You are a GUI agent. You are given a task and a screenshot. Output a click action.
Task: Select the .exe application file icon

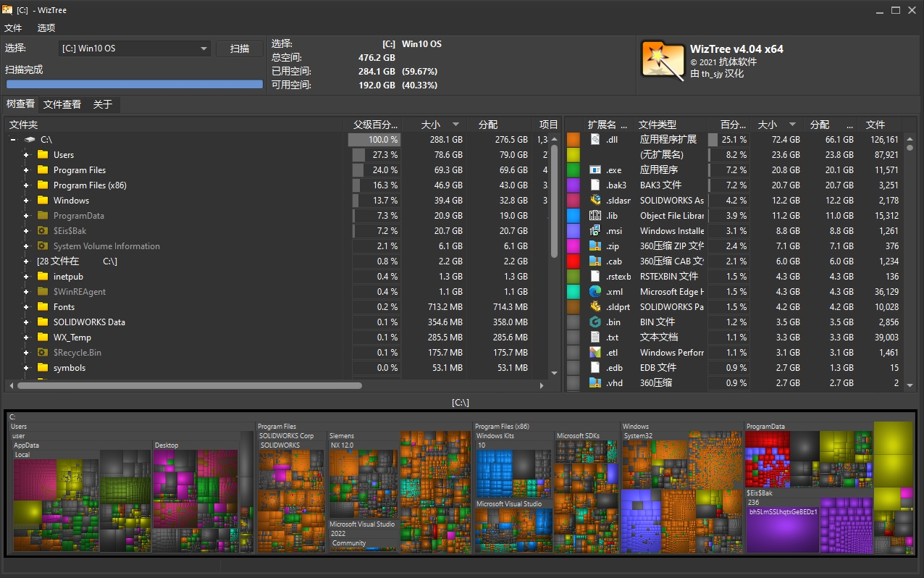tap(595, 170)
